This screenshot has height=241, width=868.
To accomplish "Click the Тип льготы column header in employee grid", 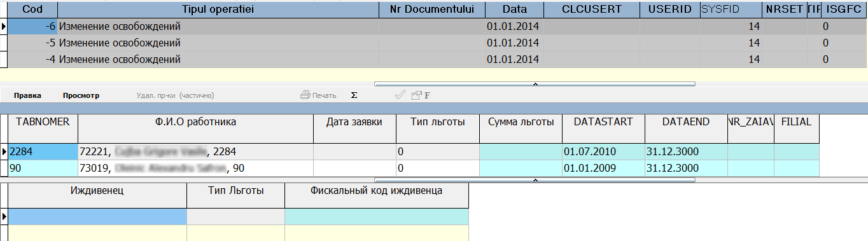I will (x=437, y=128).
